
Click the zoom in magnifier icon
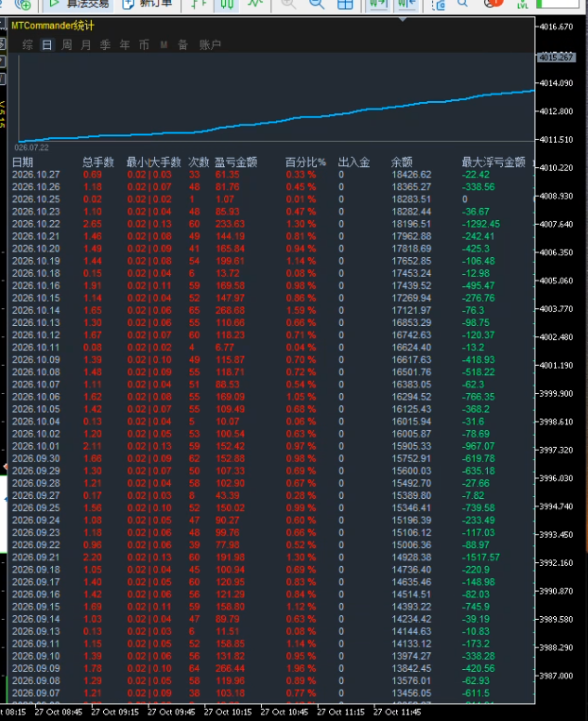pyautogui.click(x=289, y=5)
